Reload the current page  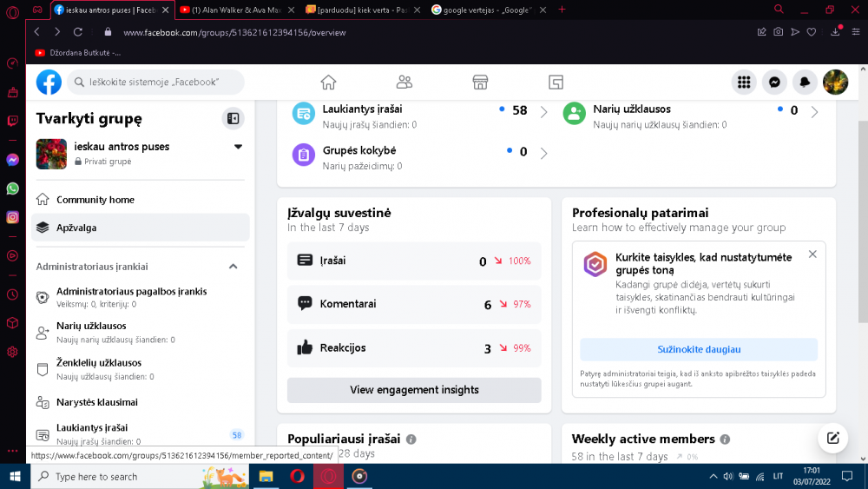click(x=78, y=32)
